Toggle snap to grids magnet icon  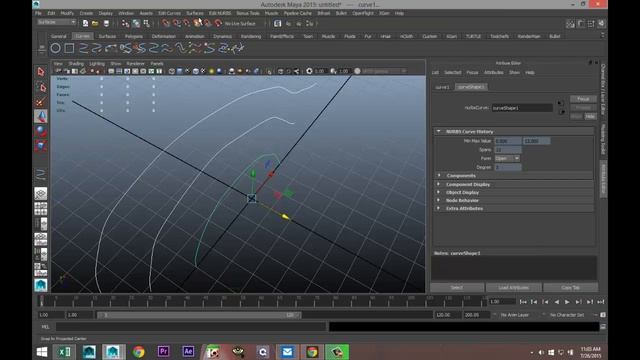[166, 24]
